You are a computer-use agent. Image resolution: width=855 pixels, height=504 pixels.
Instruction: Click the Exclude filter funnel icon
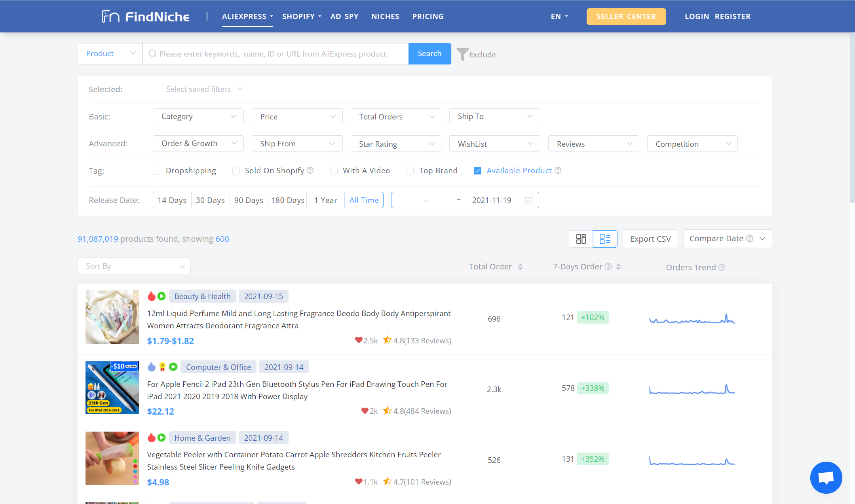462,55
